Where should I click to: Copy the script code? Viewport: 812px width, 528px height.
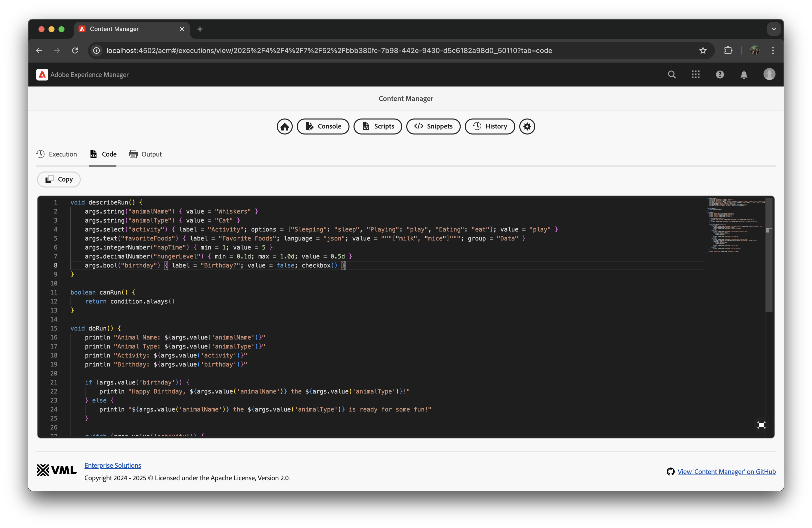point(59,179)
